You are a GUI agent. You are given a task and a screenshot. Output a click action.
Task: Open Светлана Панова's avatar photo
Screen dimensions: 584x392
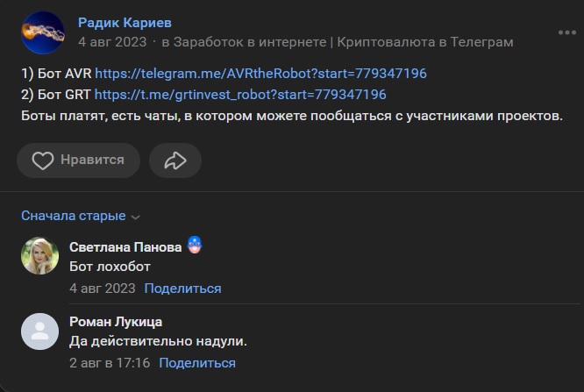pos(39,255)
